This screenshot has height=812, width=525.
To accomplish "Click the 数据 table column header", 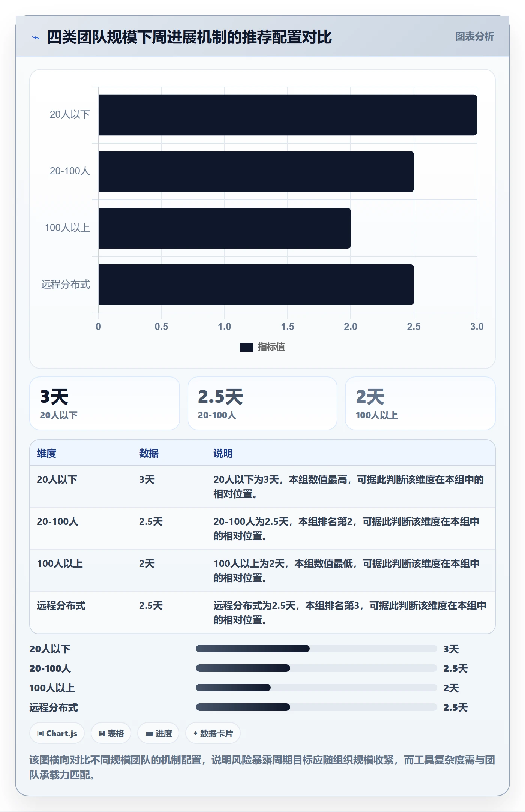I will (x=149, y=453).
